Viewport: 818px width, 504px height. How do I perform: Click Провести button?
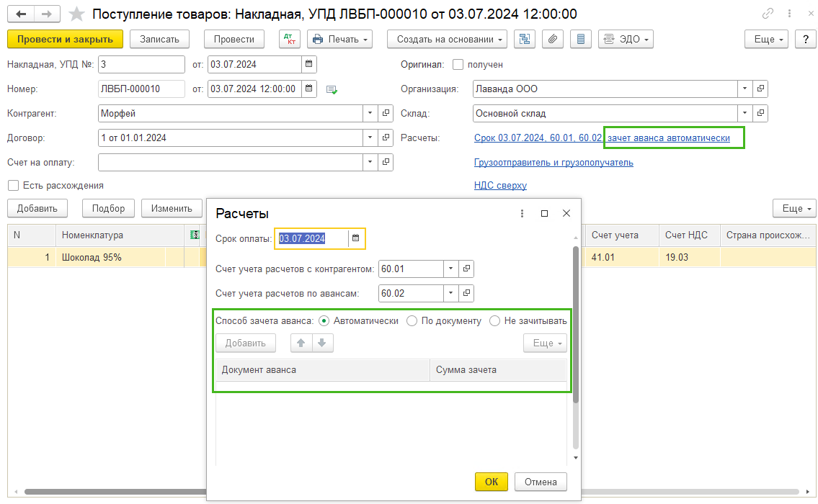tap(234, 39)
